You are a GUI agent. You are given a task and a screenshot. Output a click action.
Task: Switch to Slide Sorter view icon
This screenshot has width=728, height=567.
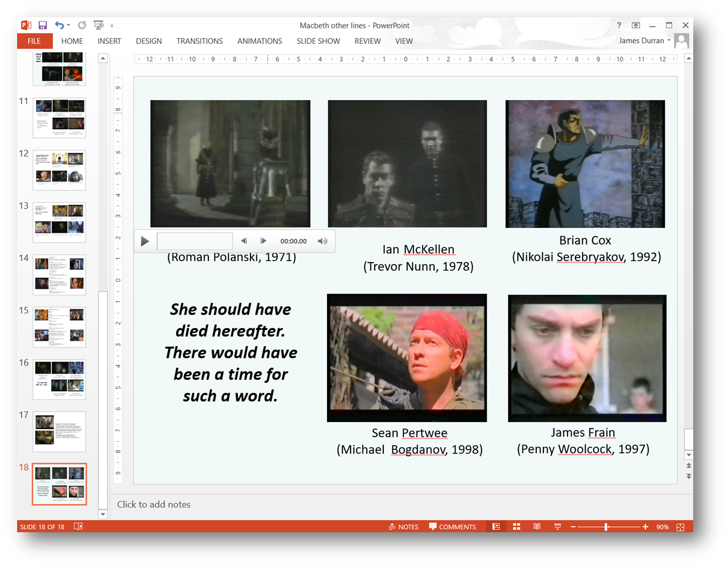click(517, 527)
